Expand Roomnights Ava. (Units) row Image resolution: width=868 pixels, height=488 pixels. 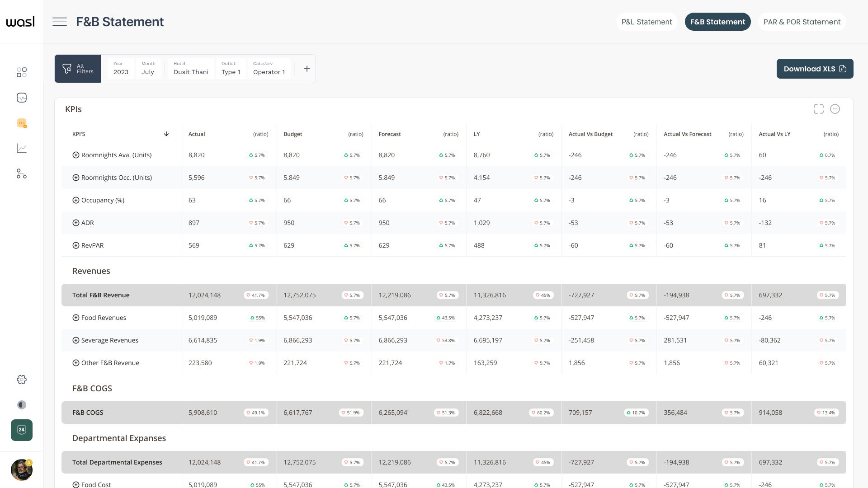(76, 155)
